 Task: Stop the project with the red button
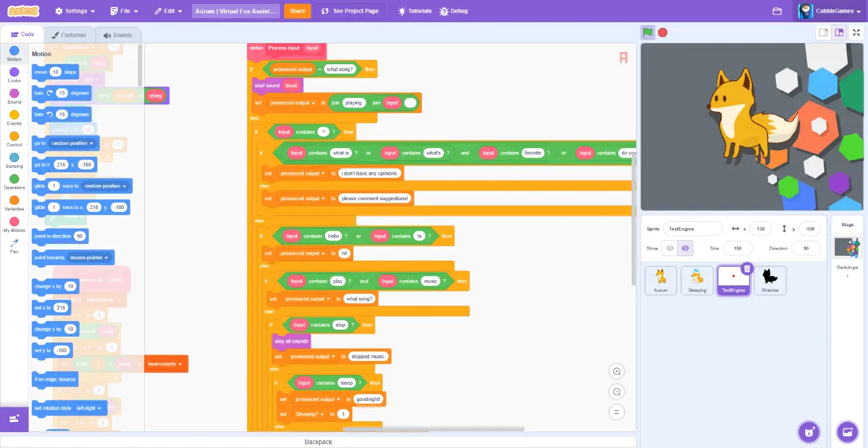point(663,32)
